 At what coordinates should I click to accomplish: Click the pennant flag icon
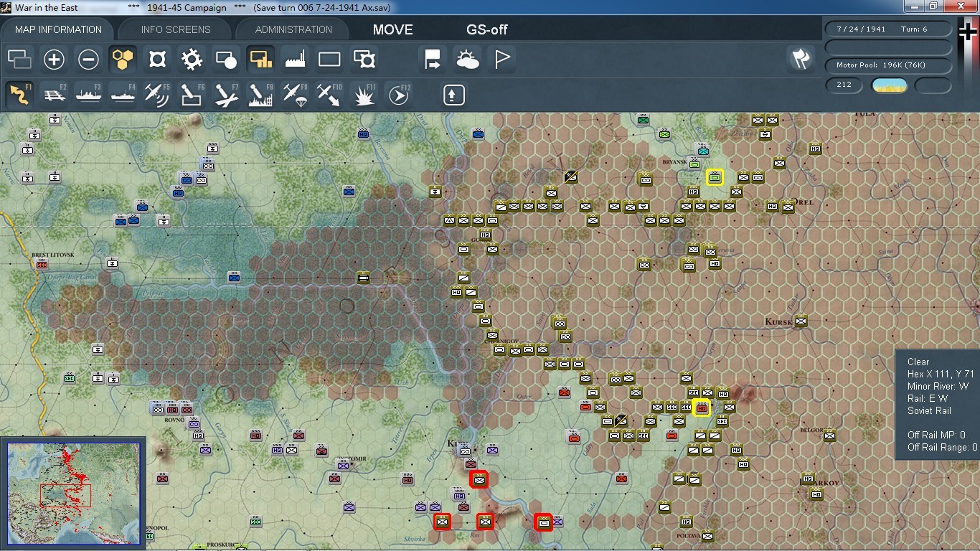tap(502, 60)
